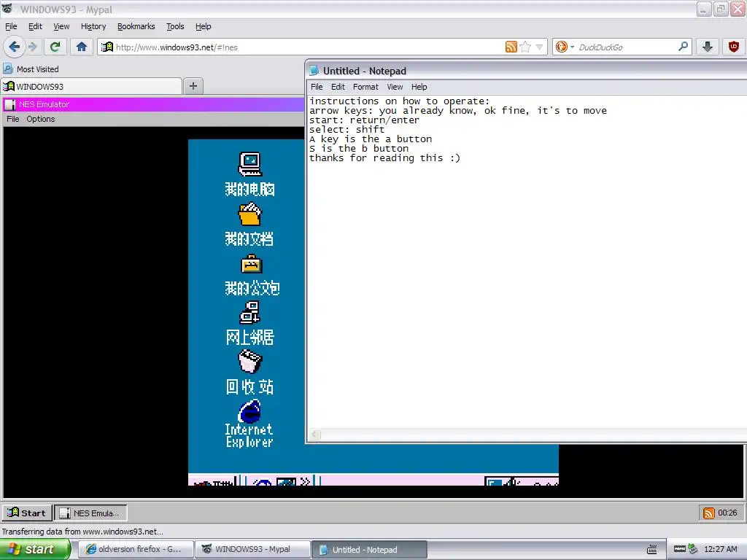Click the keyboard tray icon beside the clock

pos(680,549)
